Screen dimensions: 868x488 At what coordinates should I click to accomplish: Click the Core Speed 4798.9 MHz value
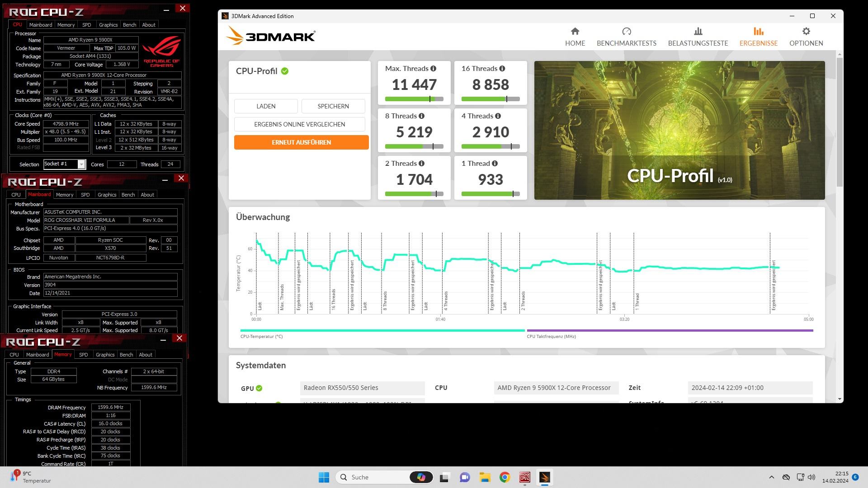tap(66, 124)
